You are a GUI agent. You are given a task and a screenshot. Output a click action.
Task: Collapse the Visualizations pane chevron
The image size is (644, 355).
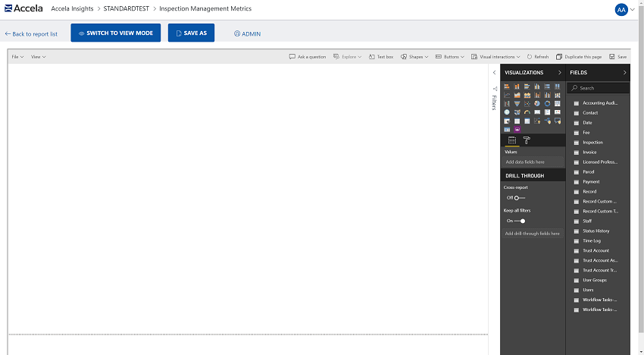[559, 73]
